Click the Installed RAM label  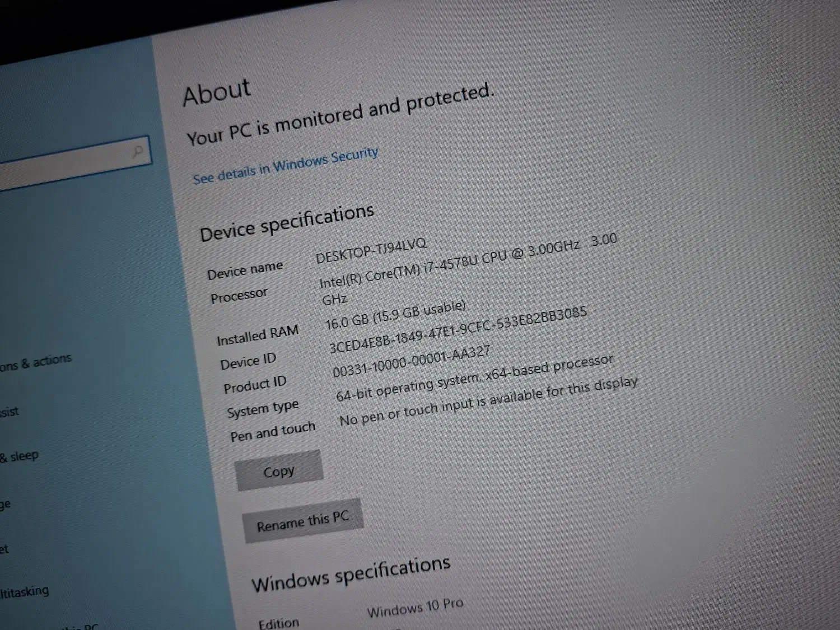tap(258, 335)
